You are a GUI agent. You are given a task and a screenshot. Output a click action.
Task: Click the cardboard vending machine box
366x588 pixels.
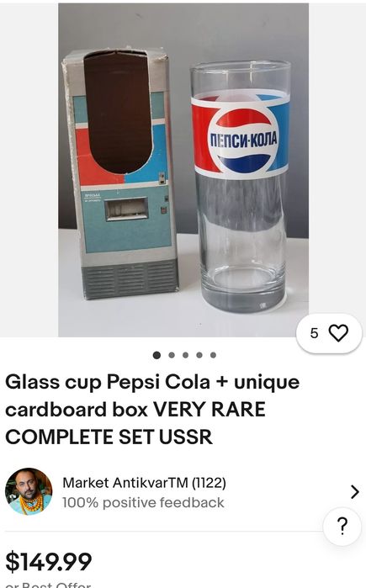click(x=121, y=173)
